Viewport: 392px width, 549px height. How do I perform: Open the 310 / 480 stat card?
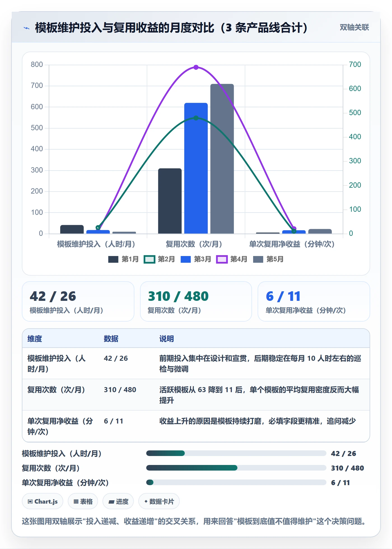point(196,301)
